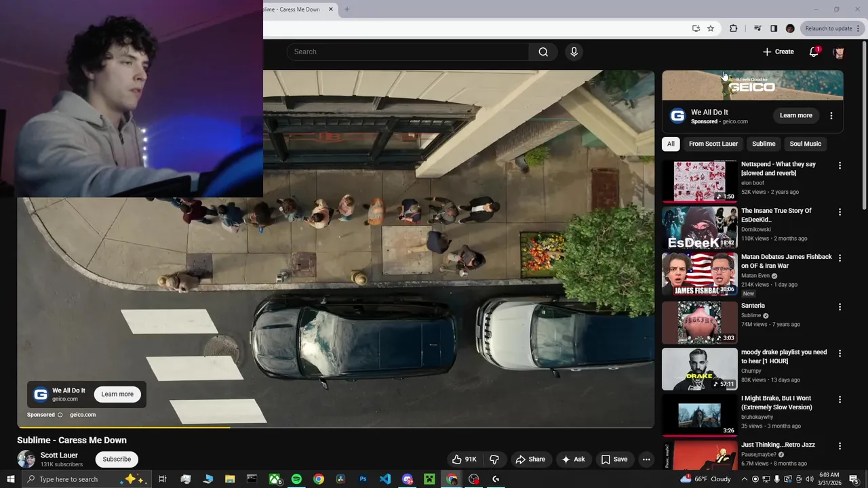The width and height of the screenshot is (868, 488).
Task: Open Visual Studio Code from taskbar
Action: (385, 479)
